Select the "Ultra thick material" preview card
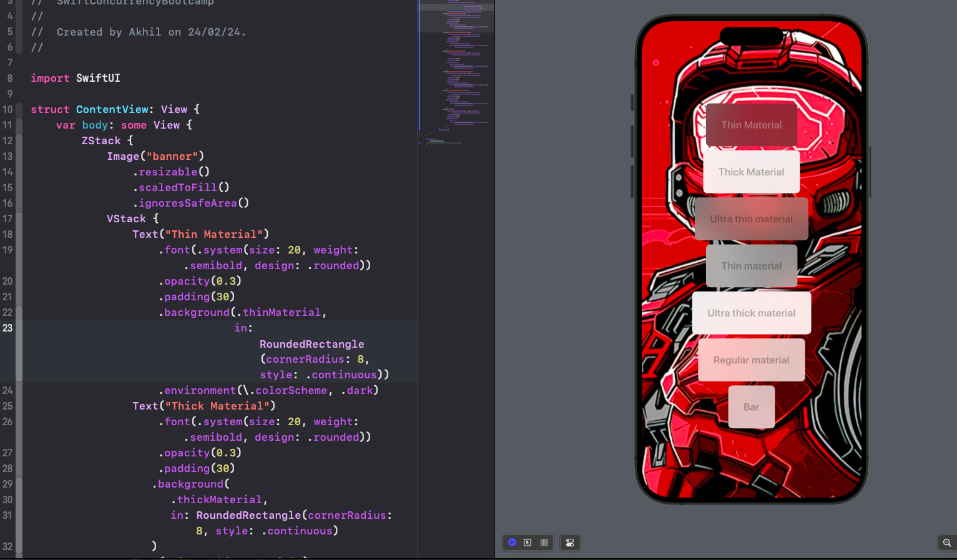The image size is (957, 560). pos(751,313)
